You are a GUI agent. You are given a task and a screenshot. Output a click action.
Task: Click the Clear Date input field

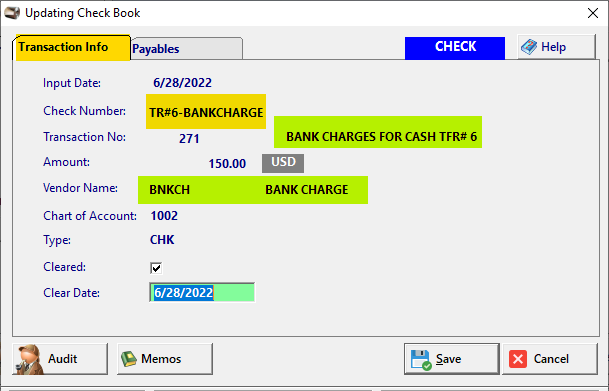coord(202,292)
